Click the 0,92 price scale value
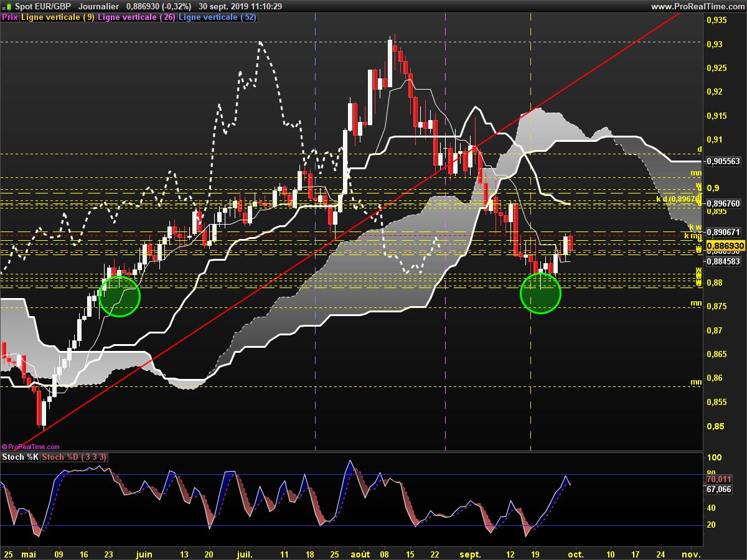Viewport: 747px width, 560px height. point(714,92)
